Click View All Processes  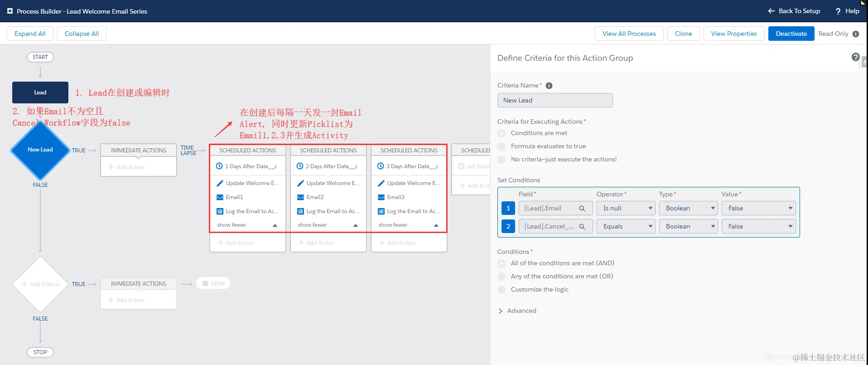pos(629,34)
